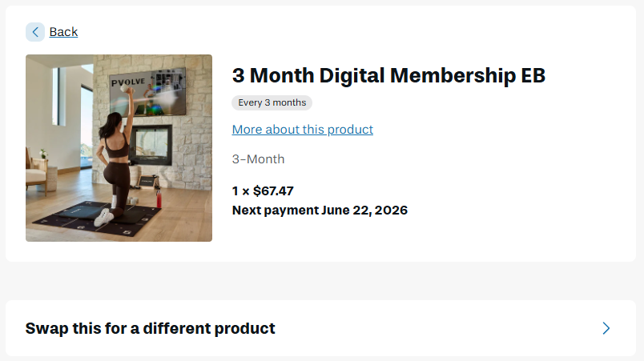644x361 pixels.
Task: Click the Every 3 months frequency badge
Action: coord(272,102)
